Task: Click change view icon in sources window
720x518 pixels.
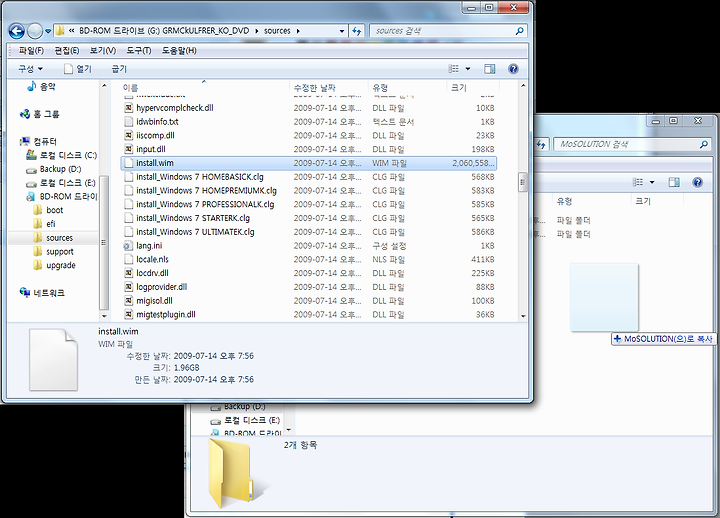Action: [x=454, y=69]
